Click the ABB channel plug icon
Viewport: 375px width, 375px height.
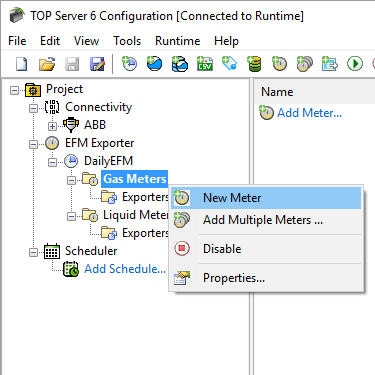click(71, 125)
